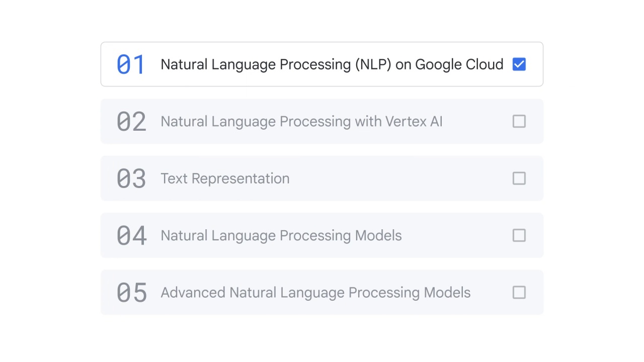Click the 04 module number
Image resolution: width=644 pixels, height=362 pixels.
coord(132,236)
